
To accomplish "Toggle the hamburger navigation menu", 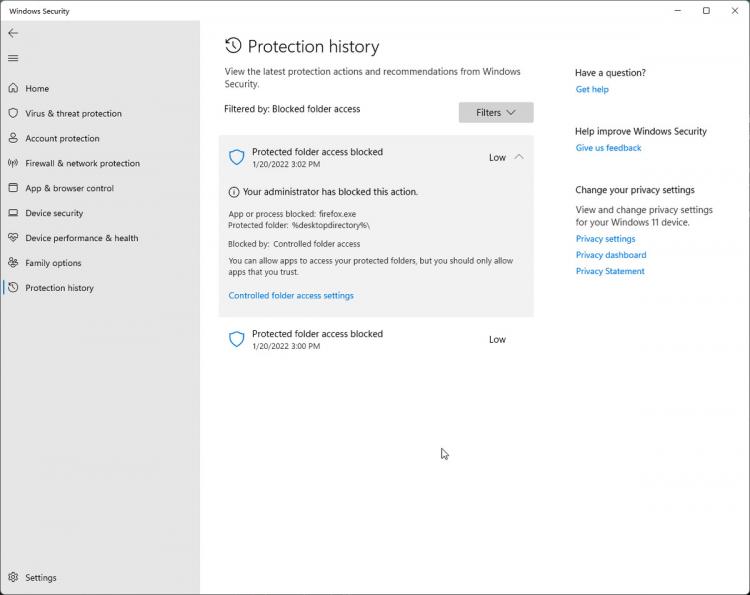I will [x=13, y=58].
